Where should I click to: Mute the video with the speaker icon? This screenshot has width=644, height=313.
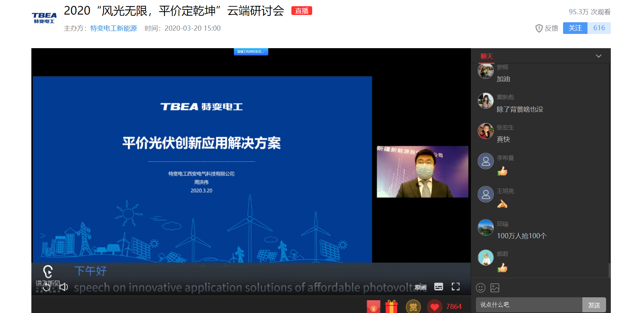64,287
